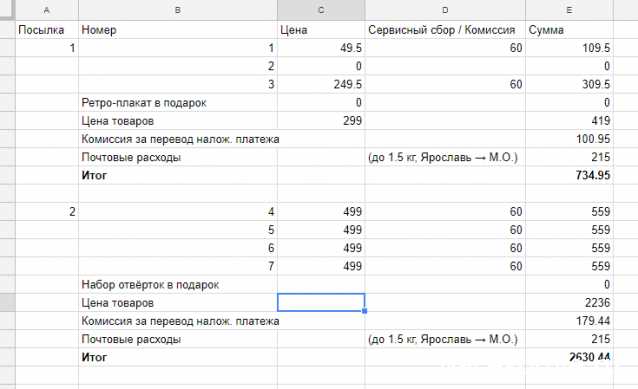Click the selected empty cell in column C
This screenshot has width=638, height=389.
coord(321,303)
